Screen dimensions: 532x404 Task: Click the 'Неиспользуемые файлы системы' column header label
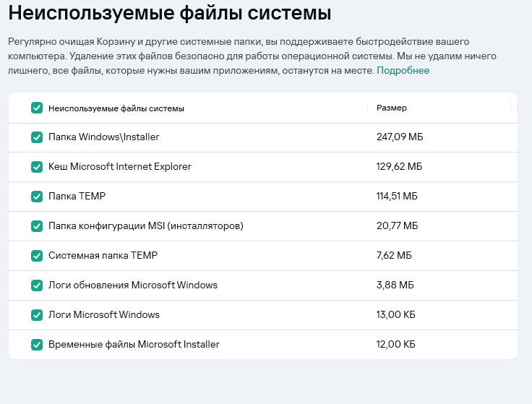[116, 108]
